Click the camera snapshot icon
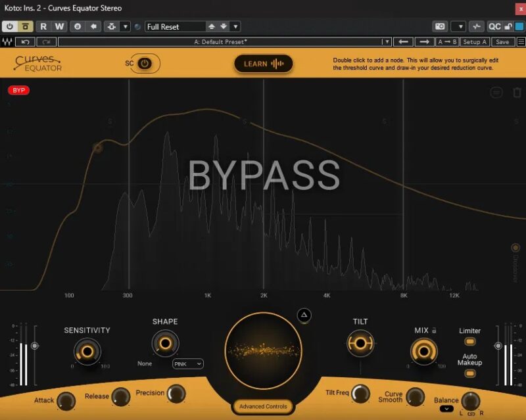 click(440, 26)
